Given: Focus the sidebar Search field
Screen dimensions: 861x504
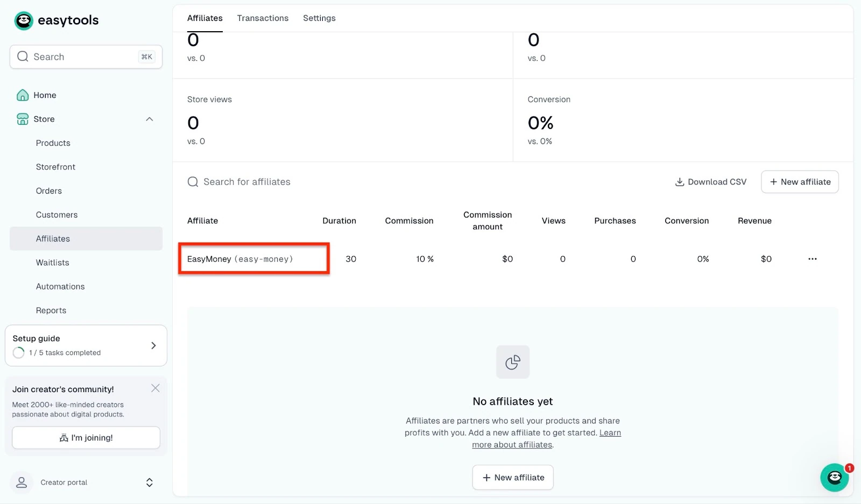Looking at the screenshot, I should pyautogui.click(x=86, y=56).
